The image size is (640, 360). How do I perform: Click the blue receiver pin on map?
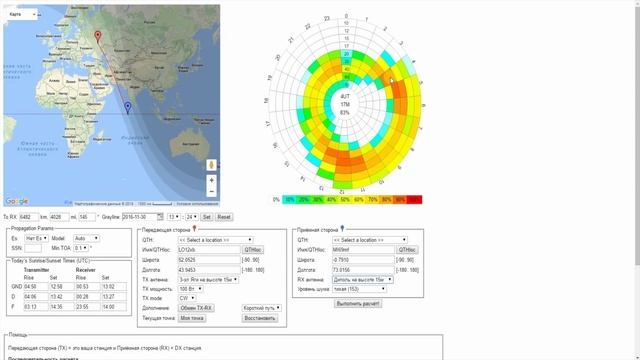[128, 107]
